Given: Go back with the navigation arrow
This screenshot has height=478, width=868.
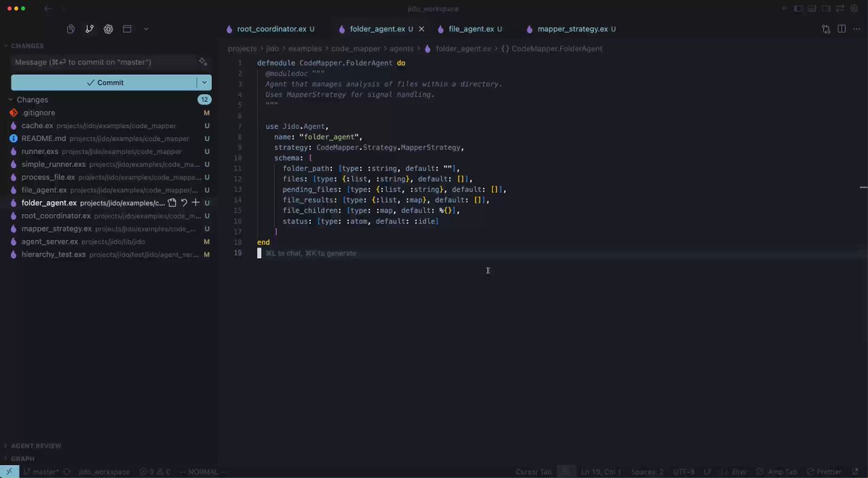Looking at the screenshot, I should (48, 9).
